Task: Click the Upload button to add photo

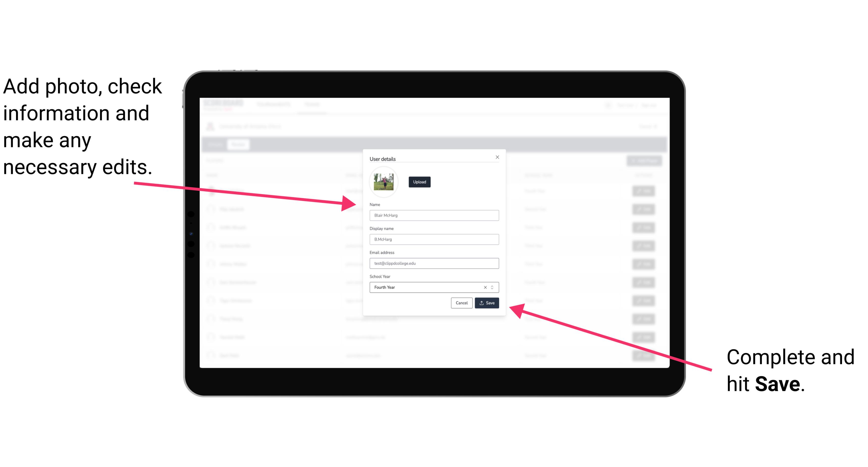Action: [x=419, y=181]
